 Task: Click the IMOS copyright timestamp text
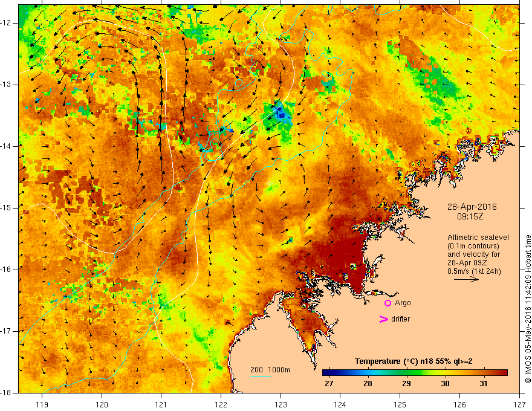[x=528, y=309]
